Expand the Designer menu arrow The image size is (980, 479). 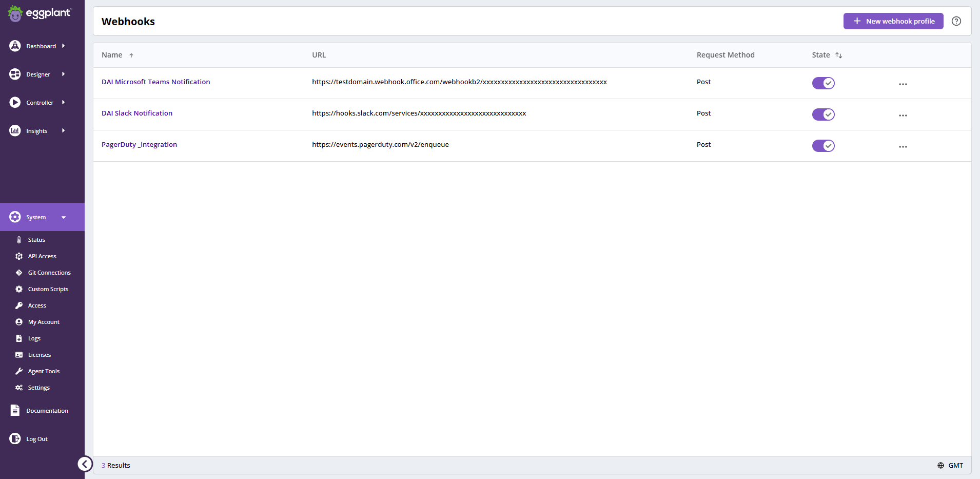[63, 74]
